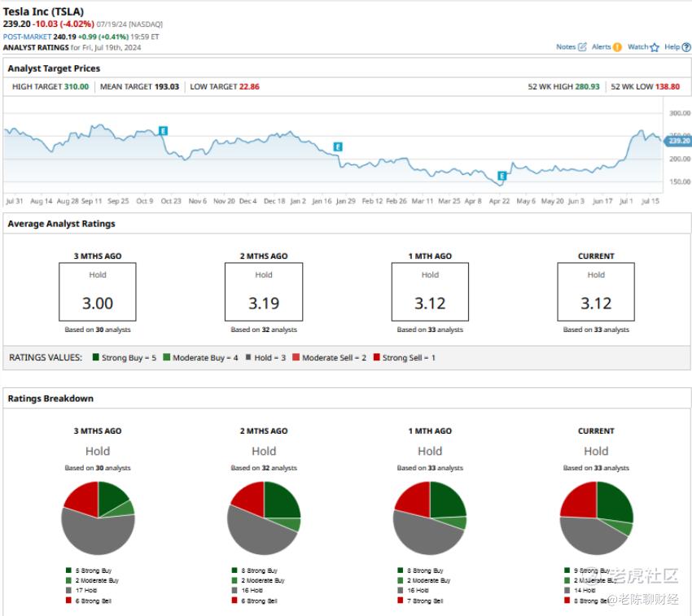Select the CURRENT 3.12 rating box

point(596,291)
